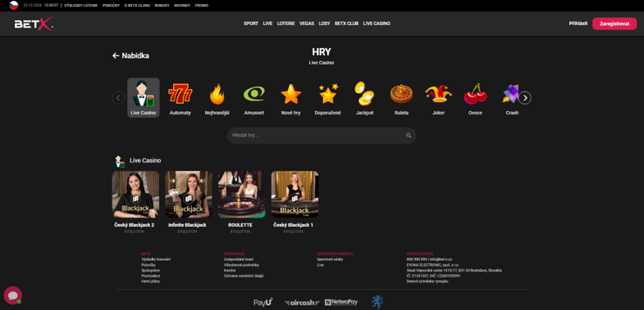Show previous categories with left arrow
The height and width of the screenshot is (310, 644).
pyautogui.click(x=119, y=97)
